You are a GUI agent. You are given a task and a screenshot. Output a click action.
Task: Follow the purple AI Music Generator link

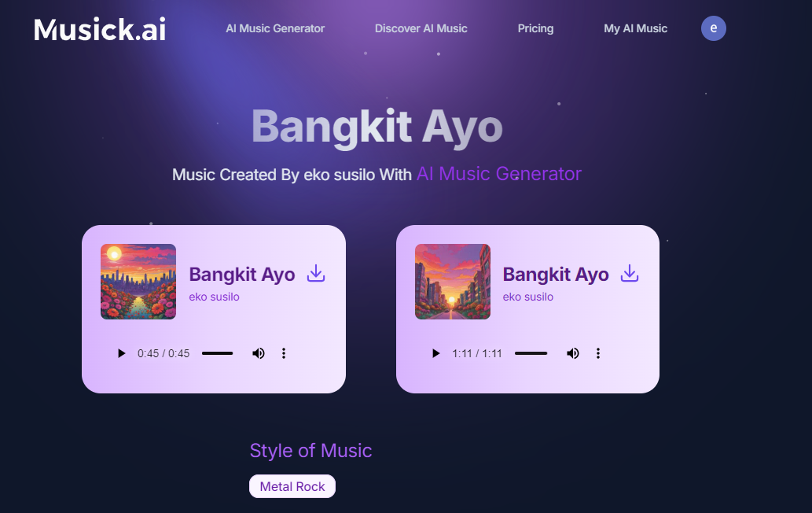coord(499,174)
